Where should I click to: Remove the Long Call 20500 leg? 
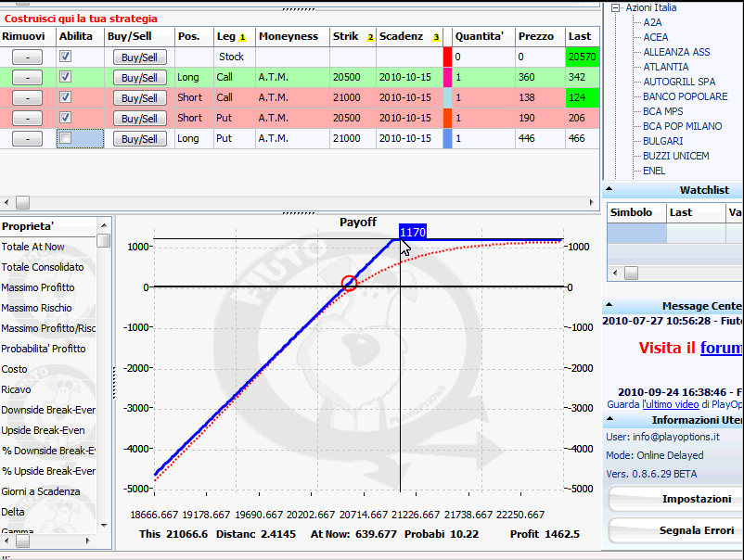(x=27, y=77)
